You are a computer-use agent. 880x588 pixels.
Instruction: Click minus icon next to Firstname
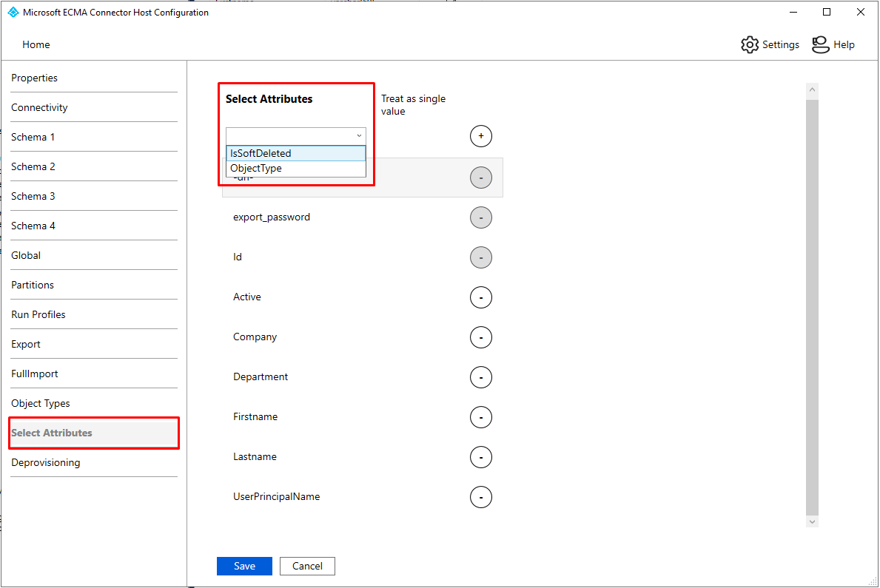tap(481, 417)
